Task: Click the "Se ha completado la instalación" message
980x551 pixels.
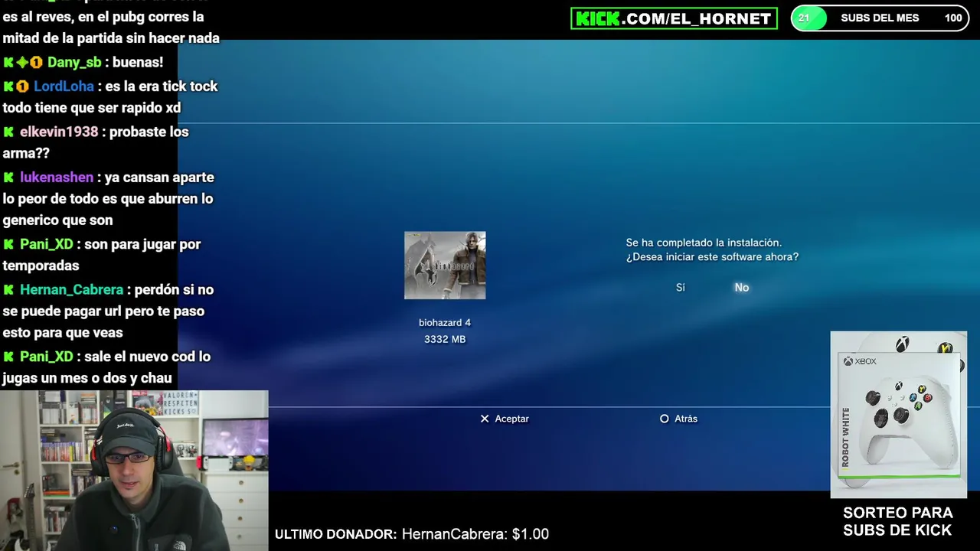Action: [x=704, y=243]
